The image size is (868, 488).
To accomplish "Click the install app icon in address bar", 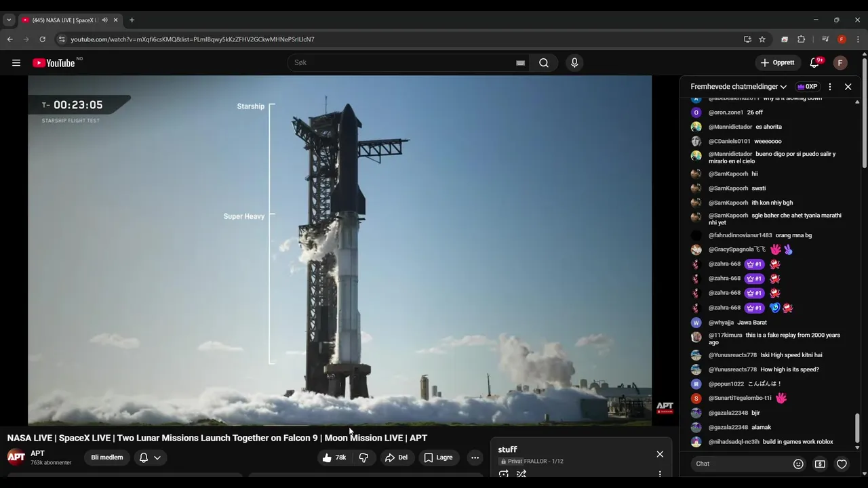I will point(747,39).
